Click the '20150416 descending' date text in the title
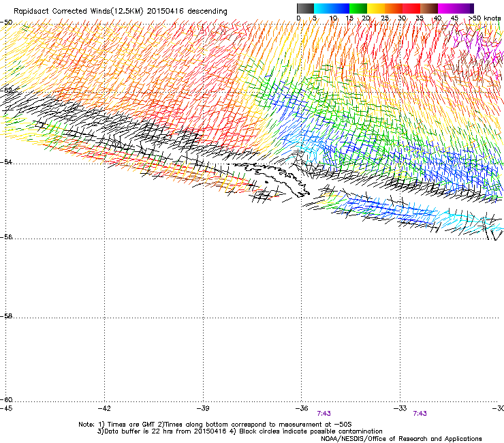The image size is (504, 443). point(187,12)
